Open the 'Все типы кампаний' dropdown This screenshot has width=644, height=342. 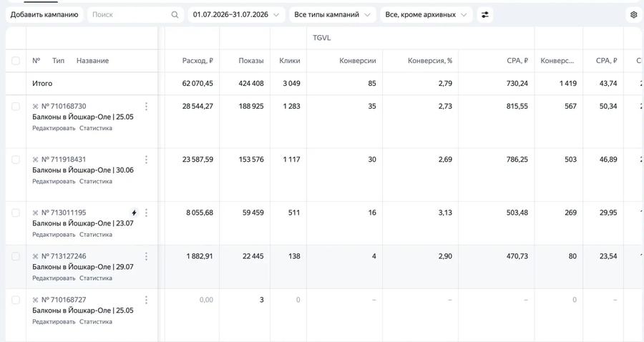click(x=332, y=15)
